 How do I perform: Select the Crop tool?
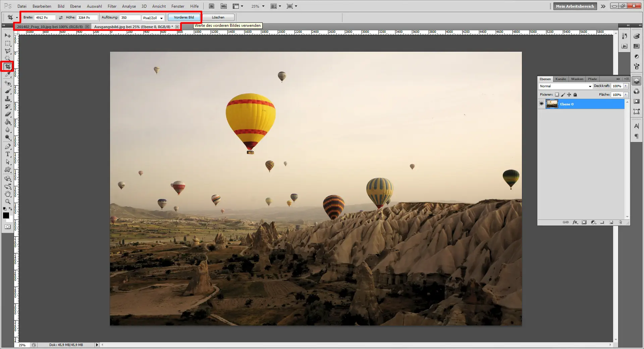click(7, 66)
